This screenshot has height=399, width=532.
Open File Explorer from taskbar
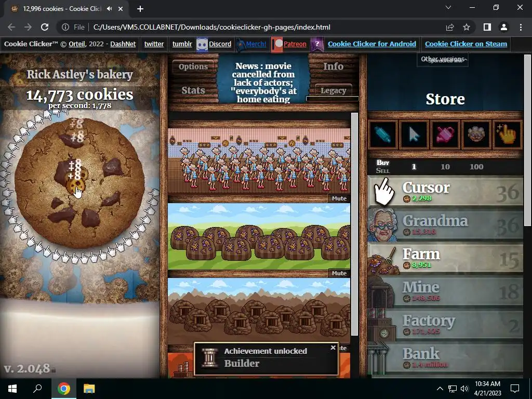(89, 389)
